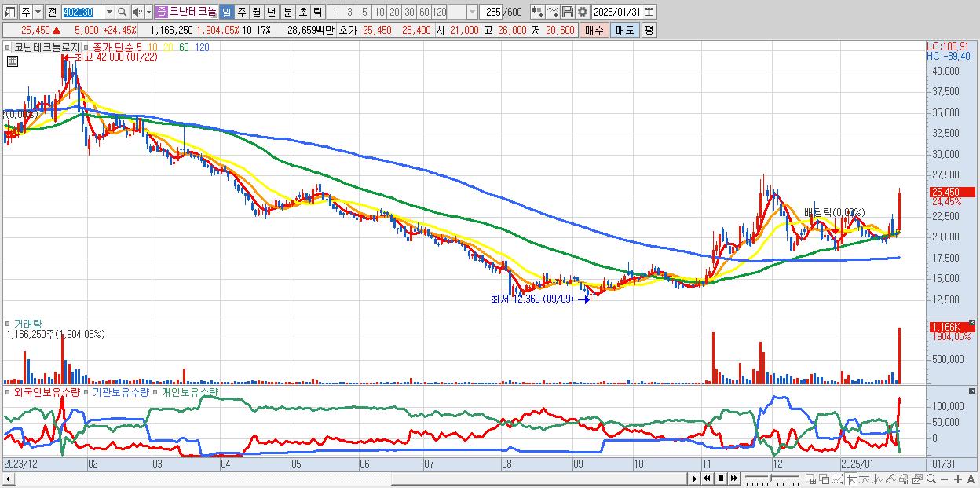Open the interval dropdown after 120

pyautogui.click(x=472, y=12)
